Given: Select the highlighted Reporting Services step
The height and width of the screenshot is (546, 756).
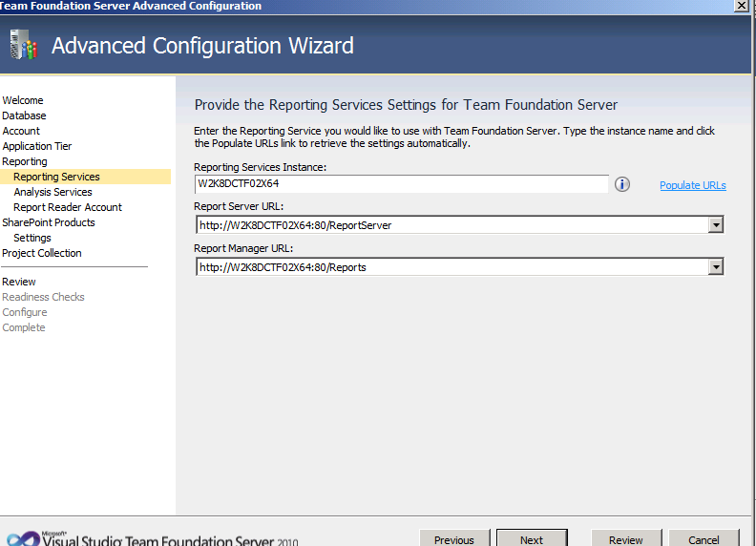Looking at the screenshot, I should (x=85, y=177).
